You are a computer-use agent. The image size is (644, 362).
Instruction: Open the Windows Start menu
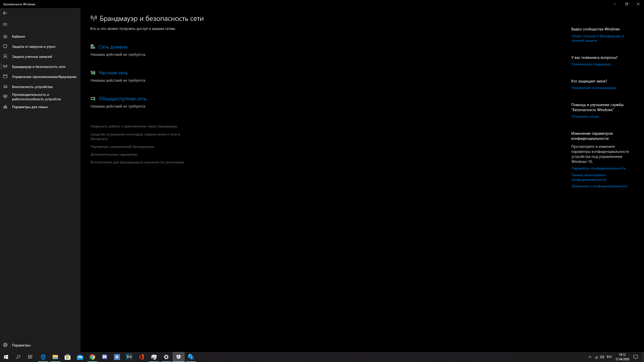[x=6, y=357]
